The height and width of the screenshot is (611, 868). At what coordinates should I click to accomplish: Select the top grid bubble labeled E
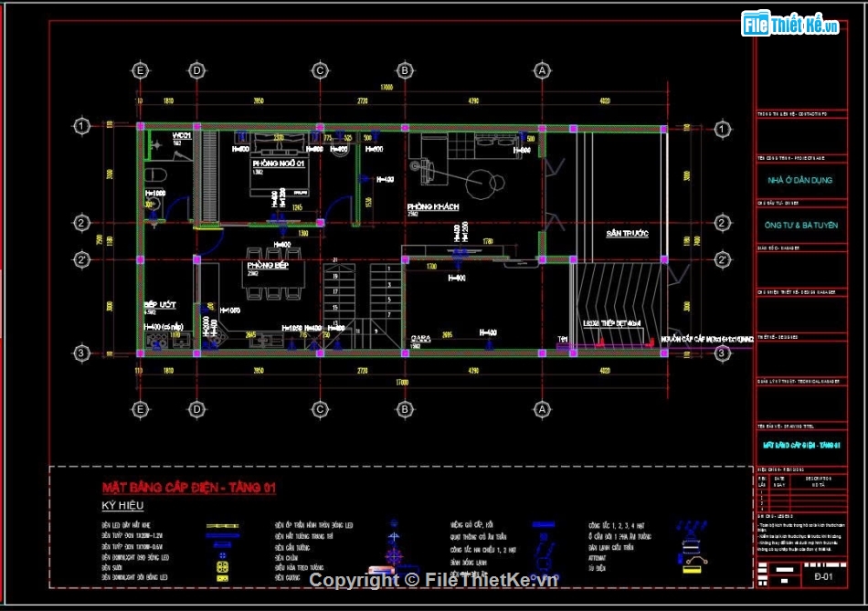pos(140,70)
